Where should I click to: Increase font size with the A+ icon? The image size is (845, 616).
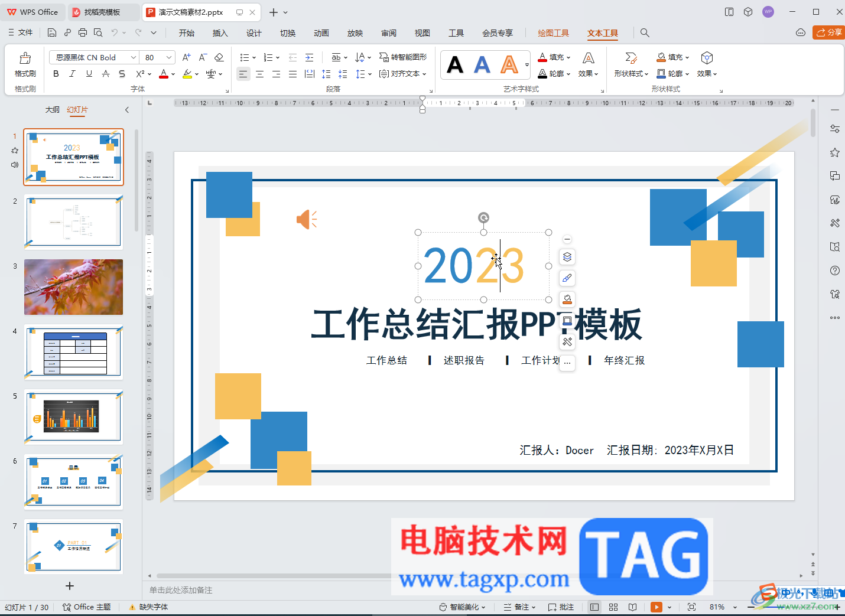[187, 57]
